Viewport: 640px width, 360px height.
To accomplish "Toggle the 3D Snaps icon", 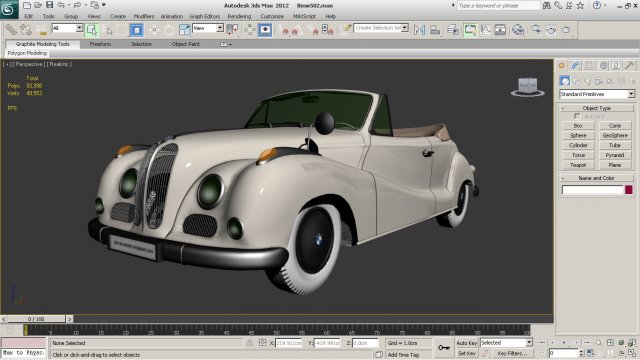I will pyautogui.click(x=285, y=30).
